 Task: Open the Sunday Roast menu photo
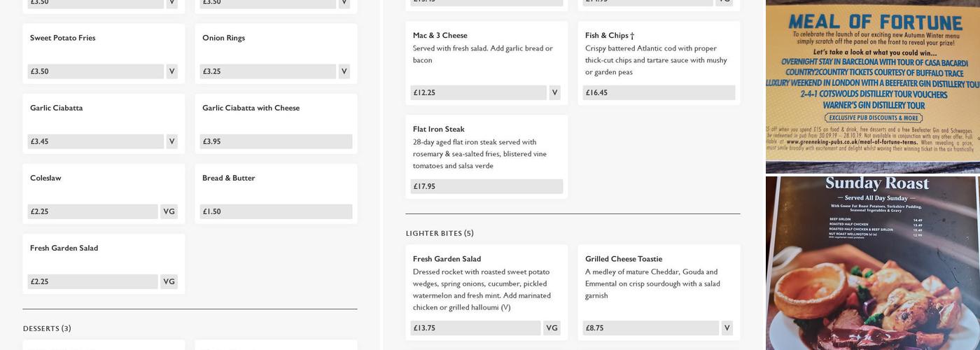click(872, 263)
